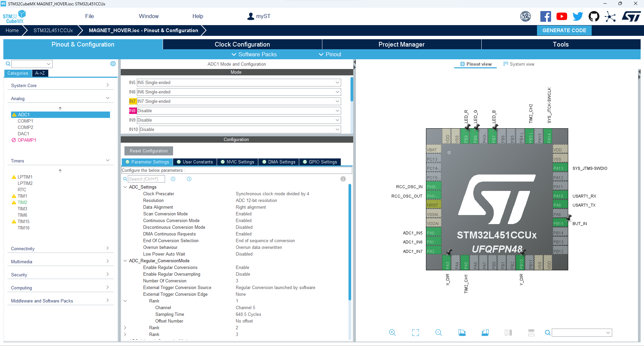Click the ST logo icon
Viewport: 644px width, 346px height.
click(x=631, y=16)
